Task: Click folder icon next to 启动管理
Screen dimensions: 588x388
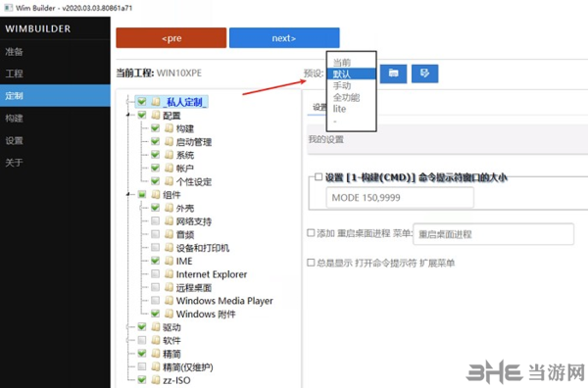Action: click(x=170, y=141)
